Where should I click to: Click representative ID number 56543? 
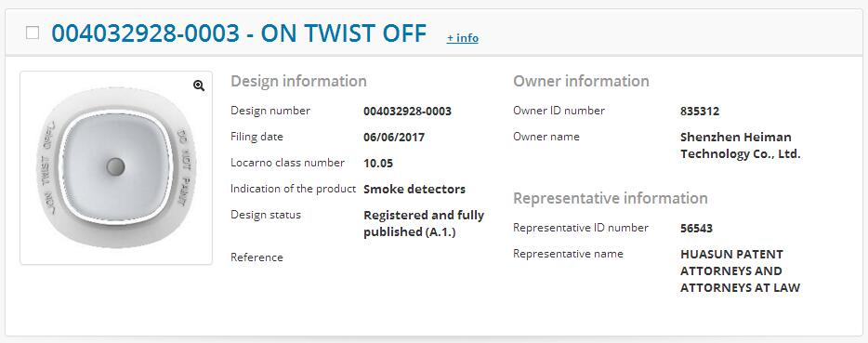click(x=696, y=228)
